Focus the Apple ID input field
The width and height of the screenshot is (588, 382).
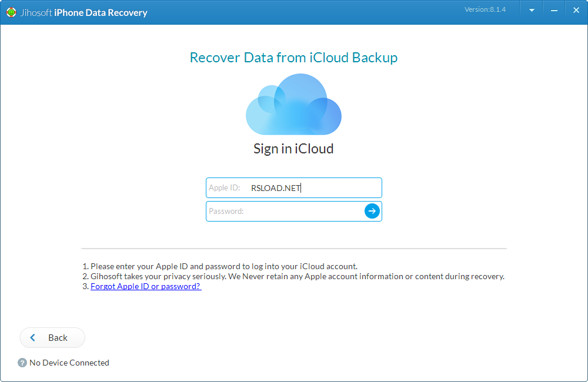(293, 188)
